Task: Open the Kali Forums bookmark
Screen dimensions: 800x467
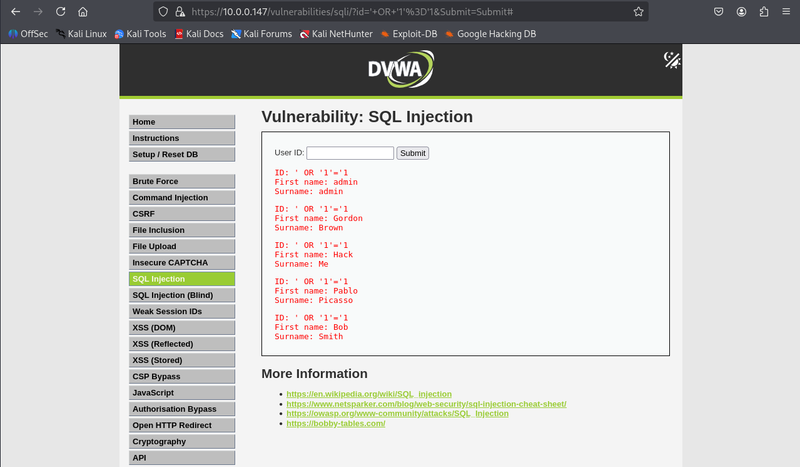Action: 261,34
